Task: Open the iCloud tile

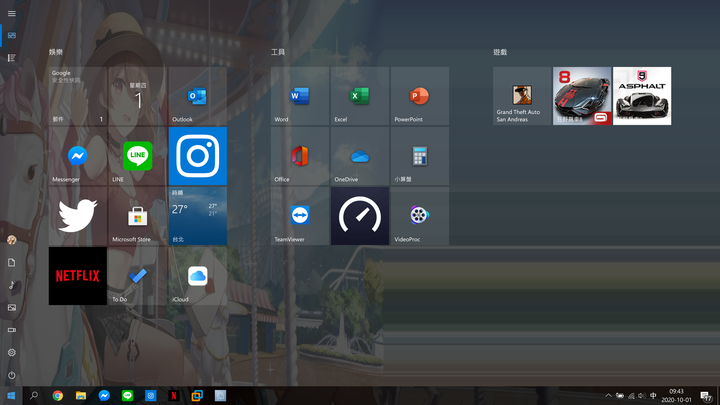Action: pos(197,276)
